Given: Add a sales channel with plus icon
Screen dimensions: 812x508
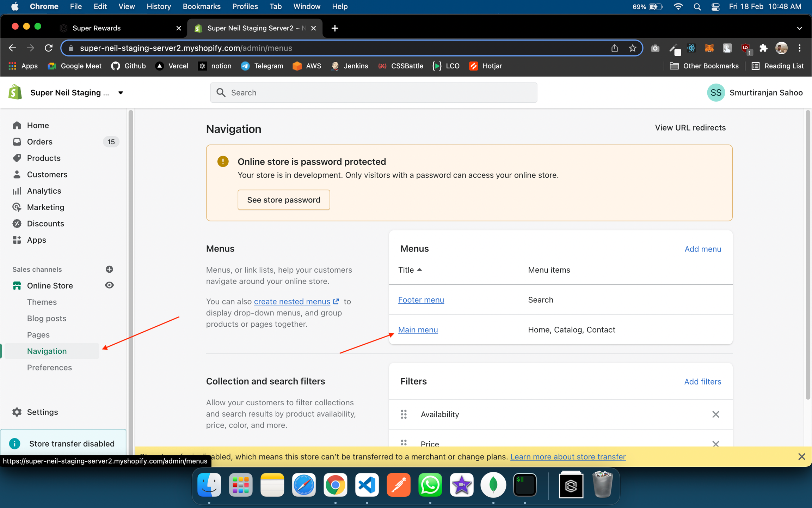Looking at the screenshot, I should click(x=109, y=269).
